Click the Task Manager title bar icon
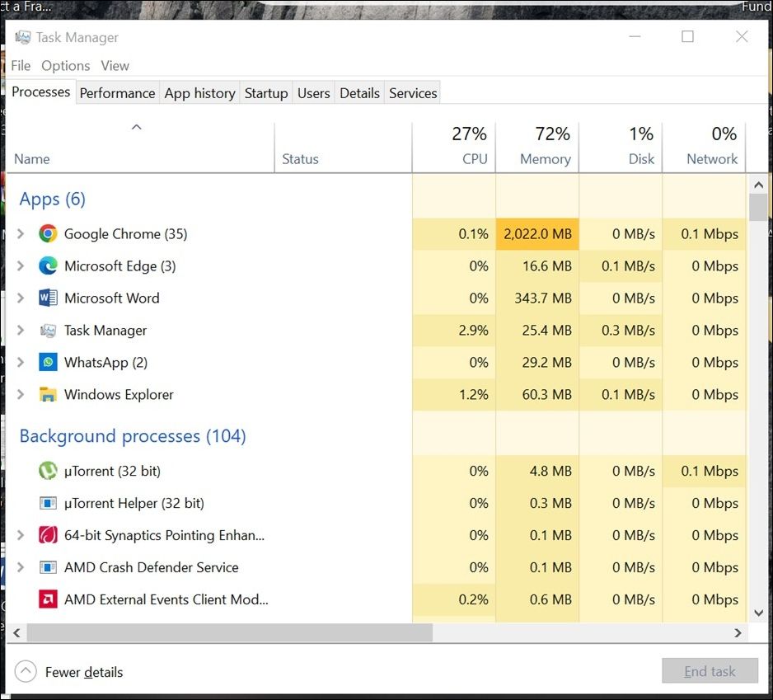 tap(23, 37)
